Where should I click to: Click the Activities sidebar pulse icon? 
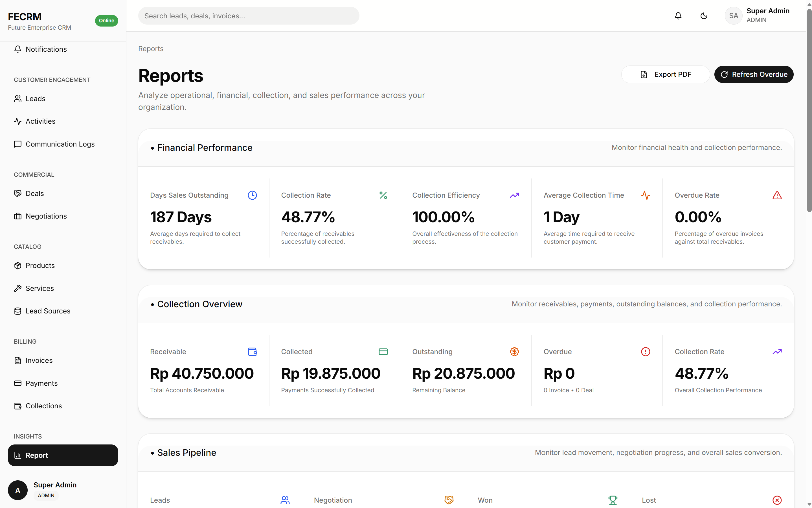[18, 121]
